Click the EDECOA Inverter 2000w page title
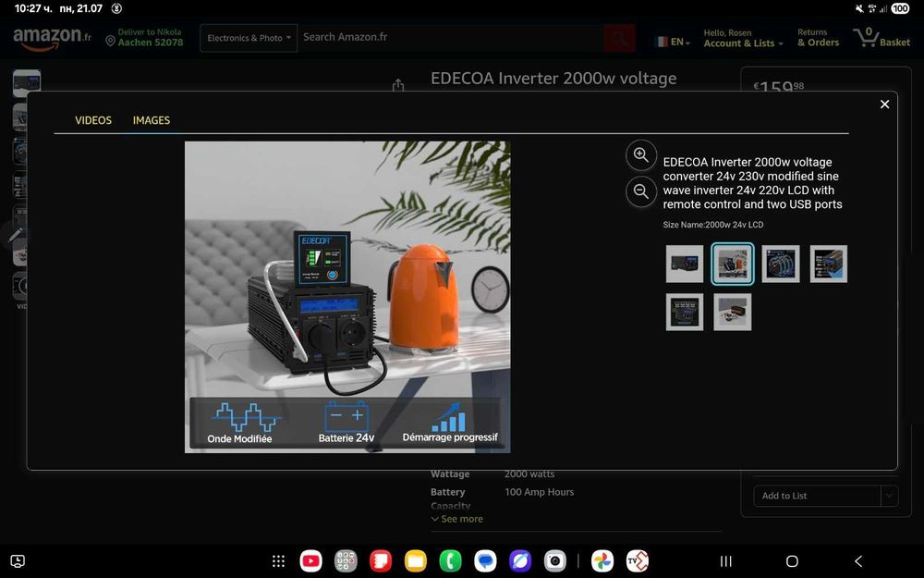Screen dimensions: 924x578 click(x=553, y=79)
